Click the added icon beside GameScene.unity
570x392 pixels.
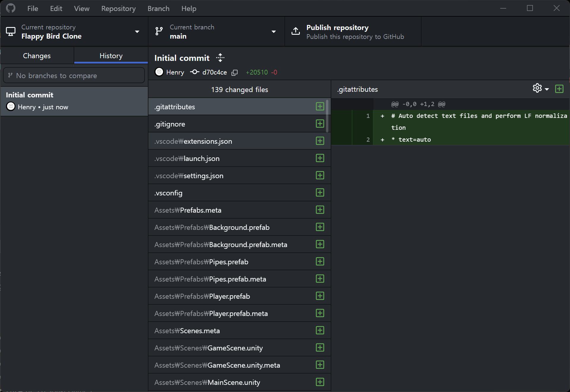(320, 348)
